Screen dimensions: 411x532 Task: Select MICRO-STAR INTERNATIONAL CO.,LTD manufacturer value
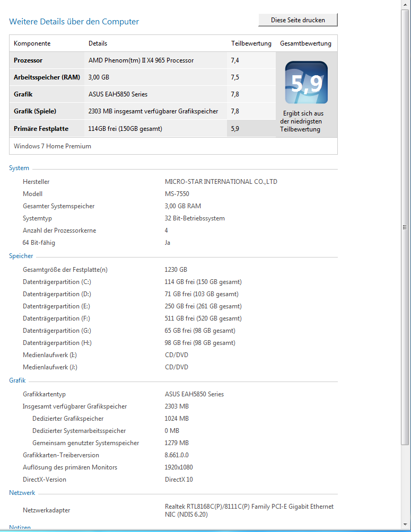[221, 182]
